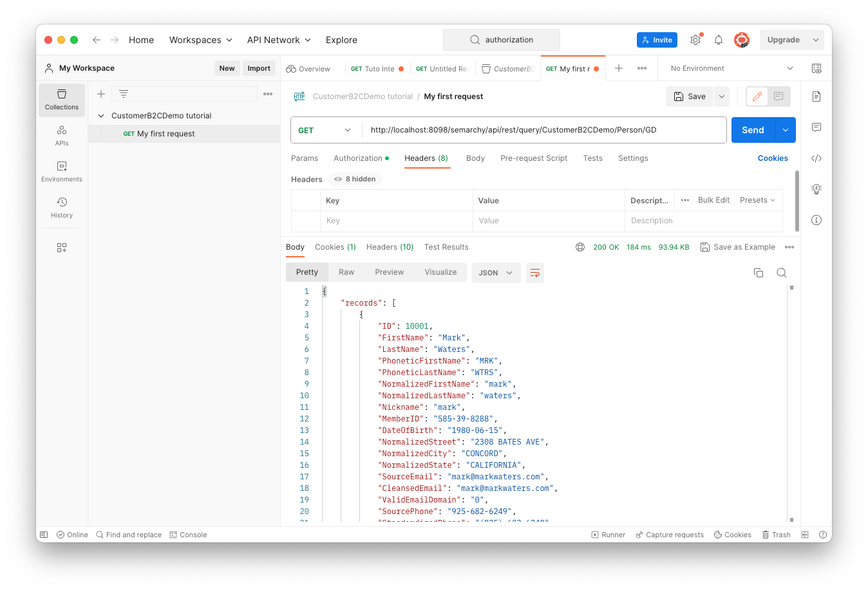
Task: Switch to request Body tab
Action: 475,158
